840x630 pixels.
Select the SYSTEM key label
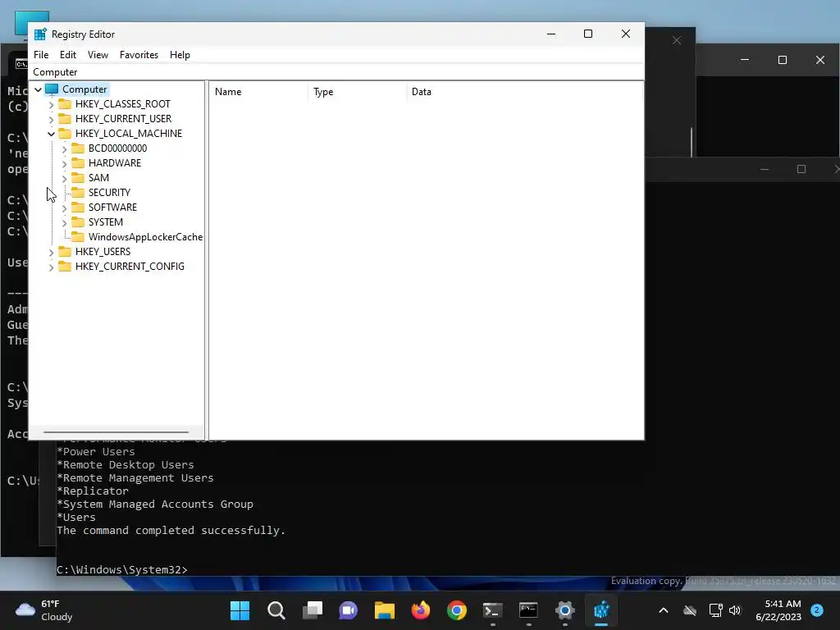[x=106, y=221]
